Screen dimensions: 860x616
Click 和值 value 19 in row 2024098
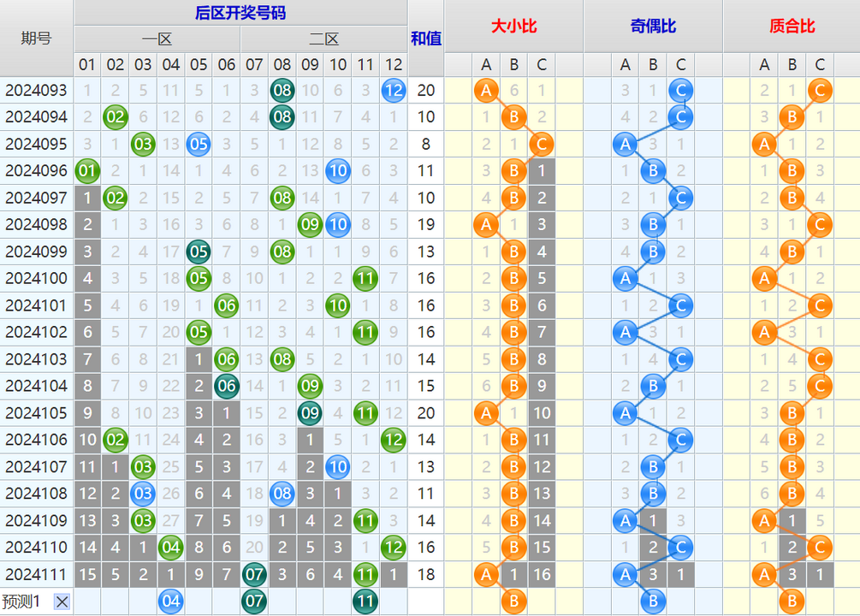click(x=426, y=225)
